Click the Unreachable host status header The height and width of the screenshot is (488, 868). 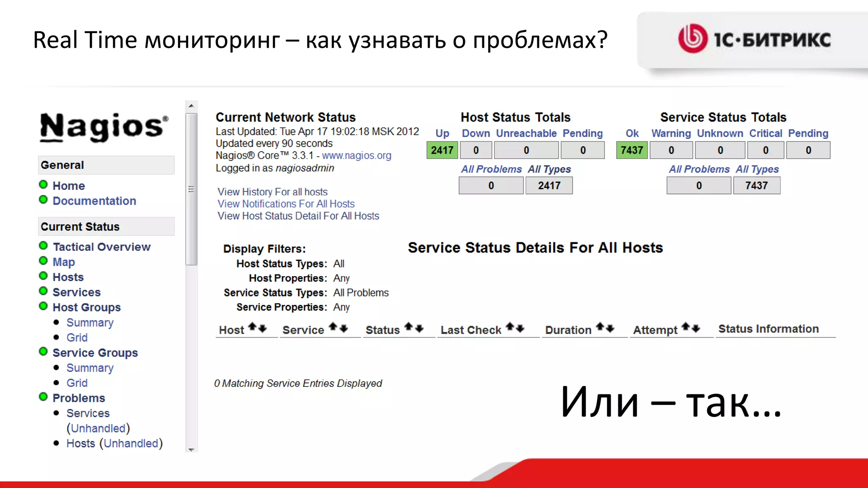click(x=526, y=133)
